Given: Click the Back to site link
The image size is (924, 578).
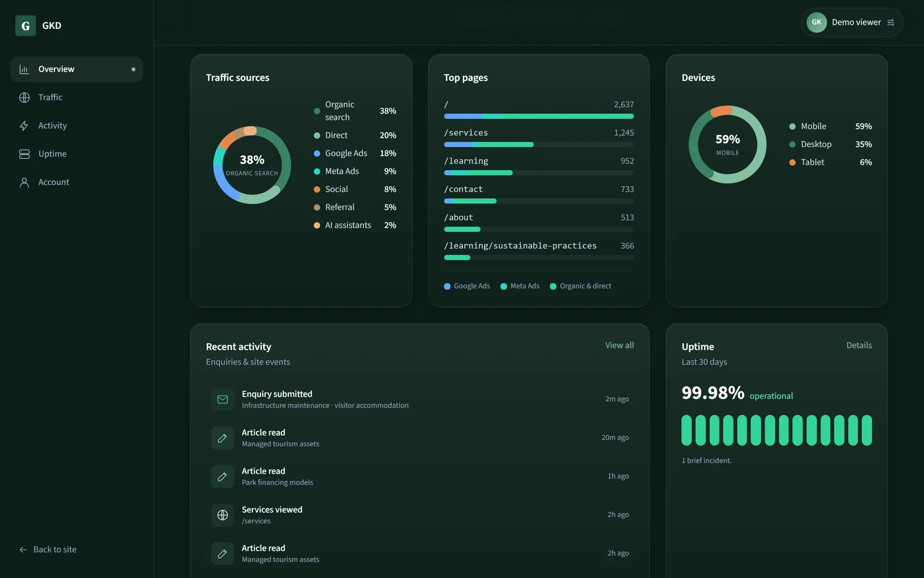Looking at the screenshot, I should (48, 550).
